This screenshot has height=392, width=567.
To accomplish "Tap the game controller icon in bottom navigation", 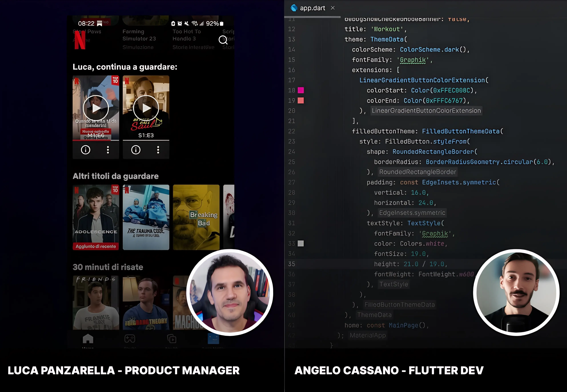I will (130, 339).
